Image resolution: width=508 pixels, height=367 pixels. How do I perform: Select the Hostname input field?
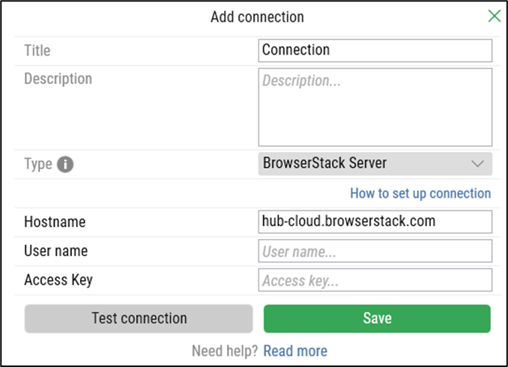point(375,222)
